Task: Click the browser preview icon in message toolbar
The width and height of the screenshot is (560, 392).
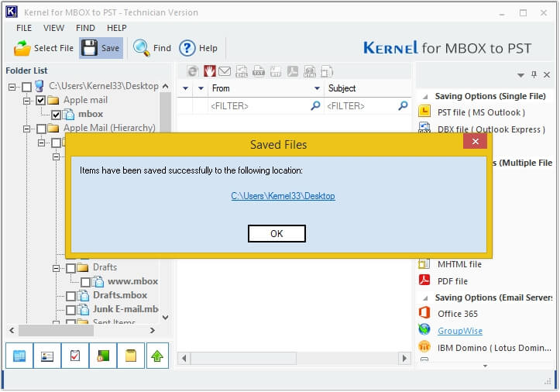Action: pos(193,71)
